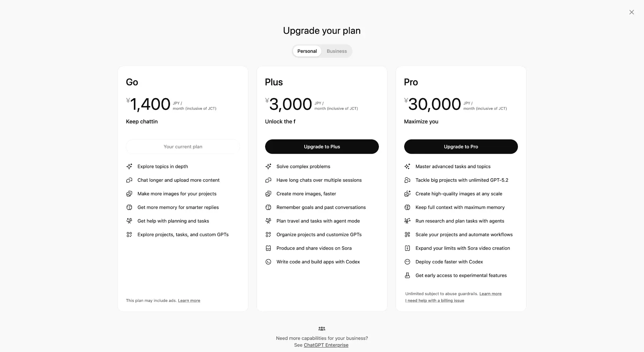Click the Your current plan button
Image resolution: width=644 pixels, height=352 pixels.
coord(183,147)
